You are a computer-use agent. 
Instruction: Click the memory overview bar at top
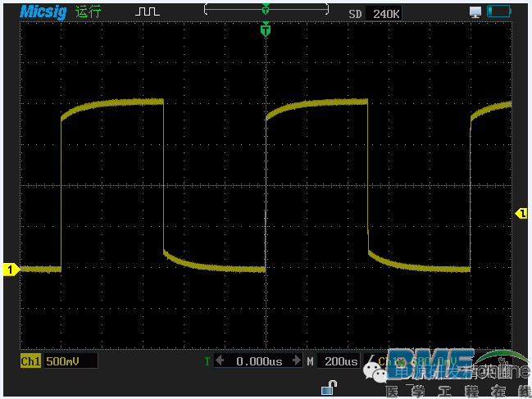coord(266,10)
